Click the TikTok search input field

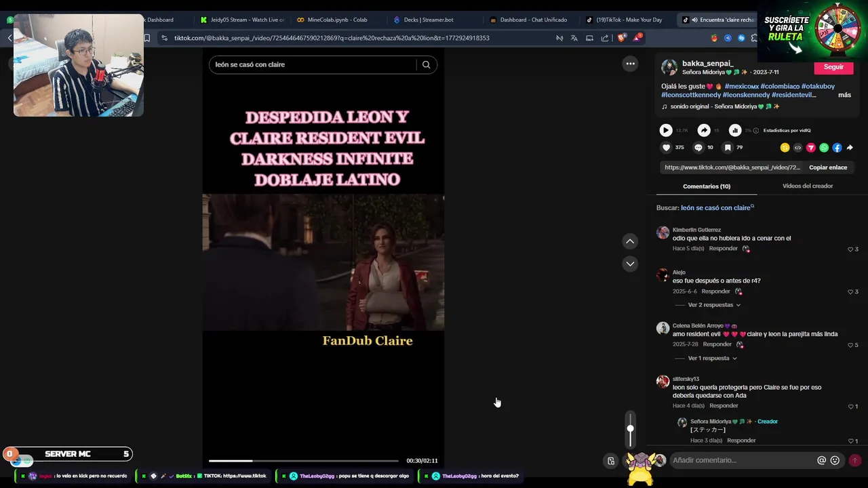point(313,64)
